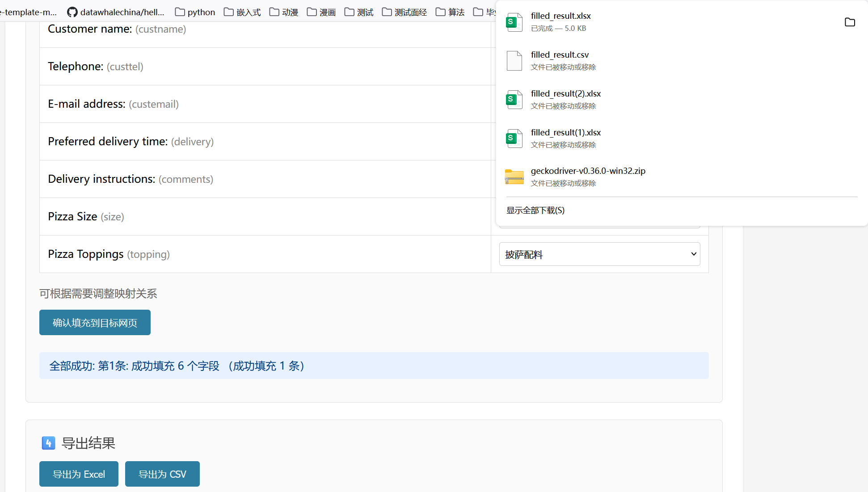Click 确认填充到目标网页 button
Screen dimensions: 868x492
click(x=95, y=323)
